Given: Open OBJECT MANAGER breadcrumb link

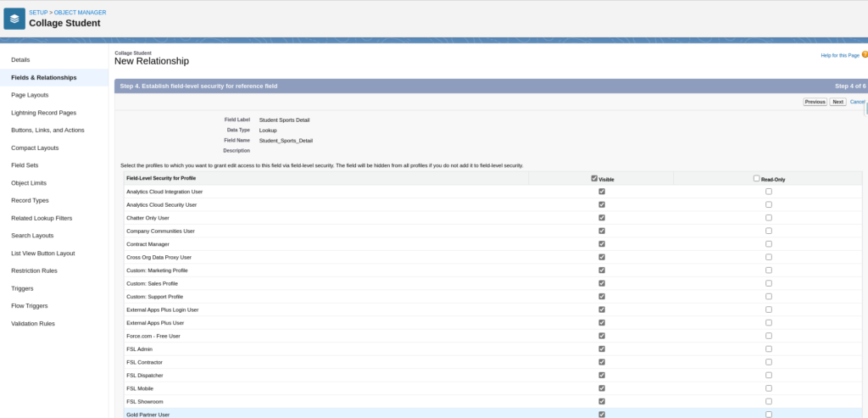Looking at the screenshot, I should click(81, 12).
